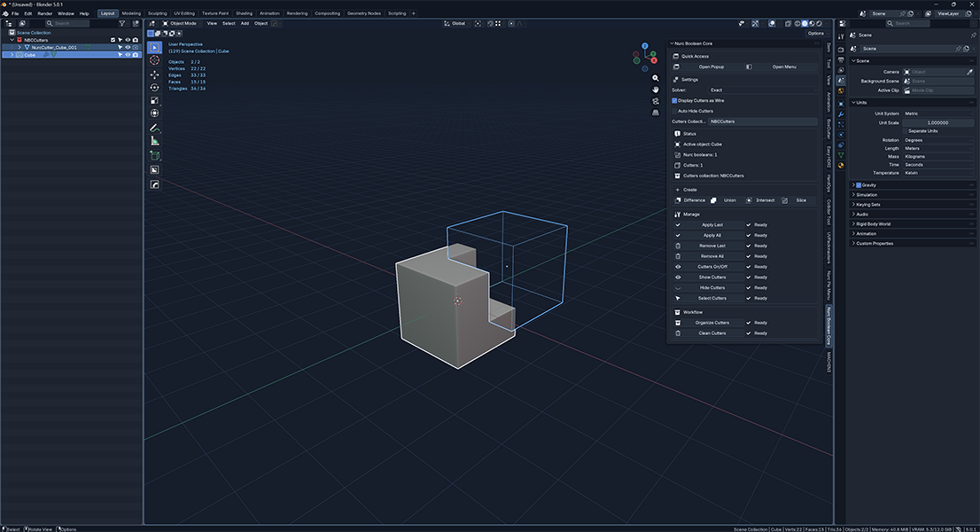Switch to the Shading workspace tab

point(245,13)
